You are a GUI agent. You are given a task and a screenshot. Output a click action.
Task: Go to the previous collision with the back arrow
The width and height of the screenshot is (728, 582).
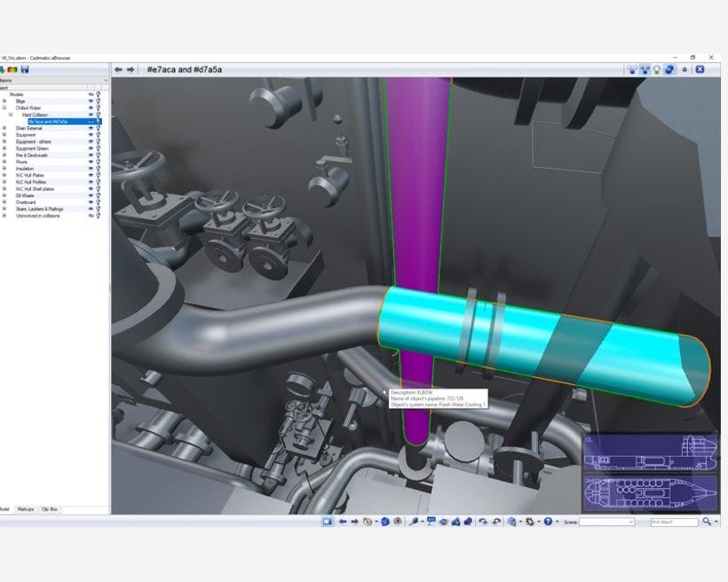118,69
